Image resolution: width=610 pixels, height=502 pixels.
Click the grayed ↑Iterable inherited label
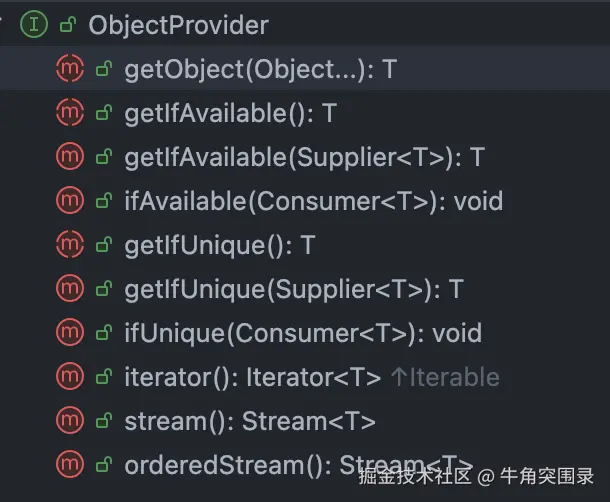coord(444,377)
